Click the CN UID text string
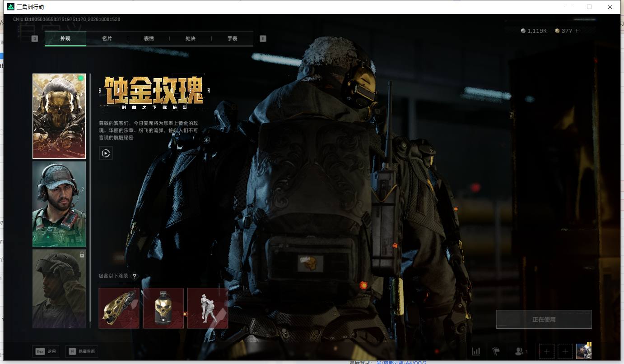This screenshot has height=364, width=624. (x=67, y=19)
